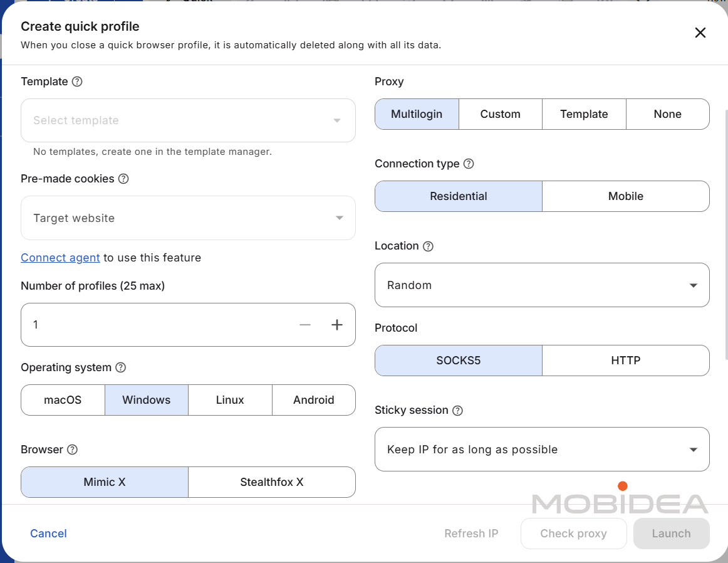Select the Mobile connection type
The height and width of the screenshot is (563, 728).
pos(625,196)
